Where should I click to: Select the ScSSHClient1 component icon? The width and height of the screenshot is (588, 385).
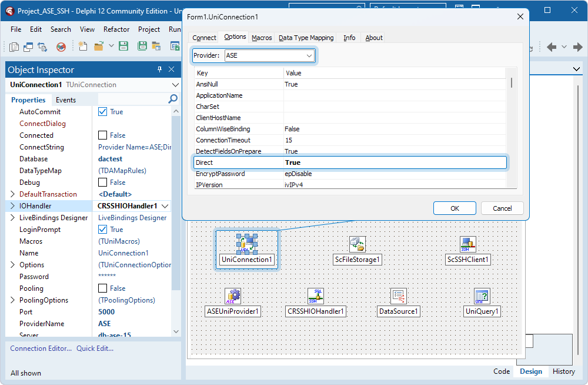click(x=467, y=244)
